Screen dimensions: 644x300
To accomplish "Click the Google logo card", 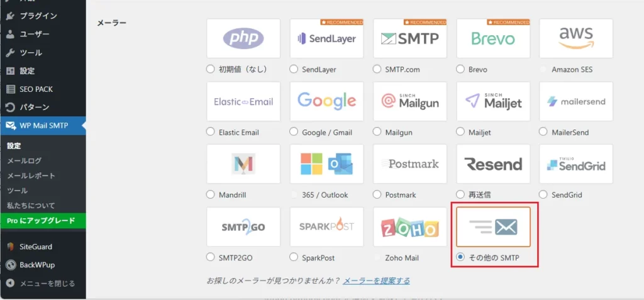I will point(327,101).
